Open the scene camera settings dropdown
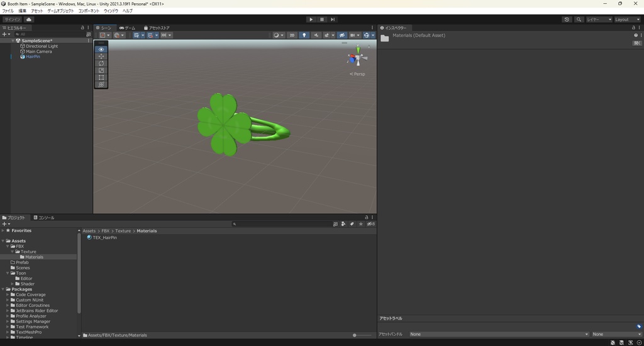The width and height of the screenshot is (644, 346). [356, 35]
